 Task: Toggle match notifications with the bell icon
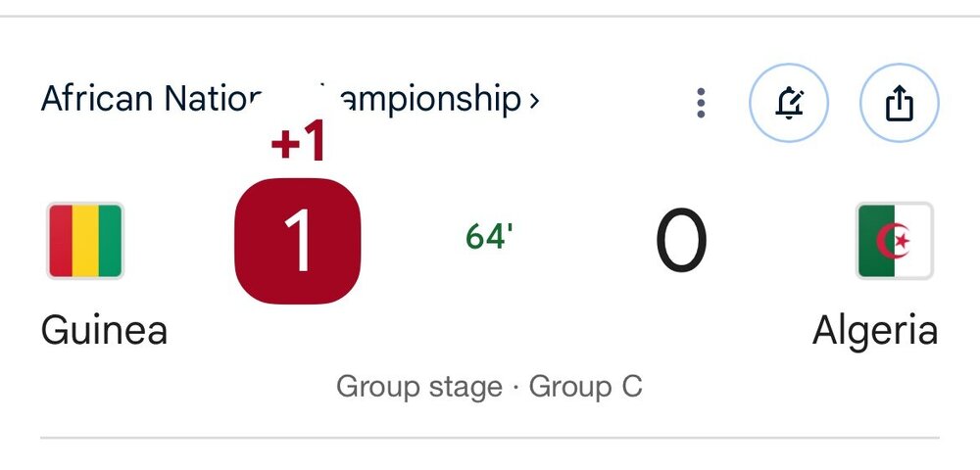click(x=789, y=103)
